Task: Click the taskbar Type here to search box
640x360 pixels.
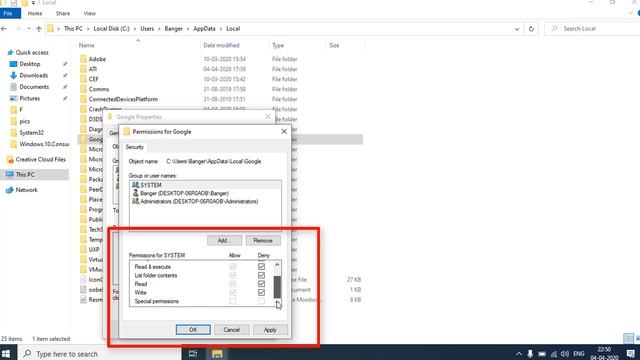Action: (x=100, y=353)
